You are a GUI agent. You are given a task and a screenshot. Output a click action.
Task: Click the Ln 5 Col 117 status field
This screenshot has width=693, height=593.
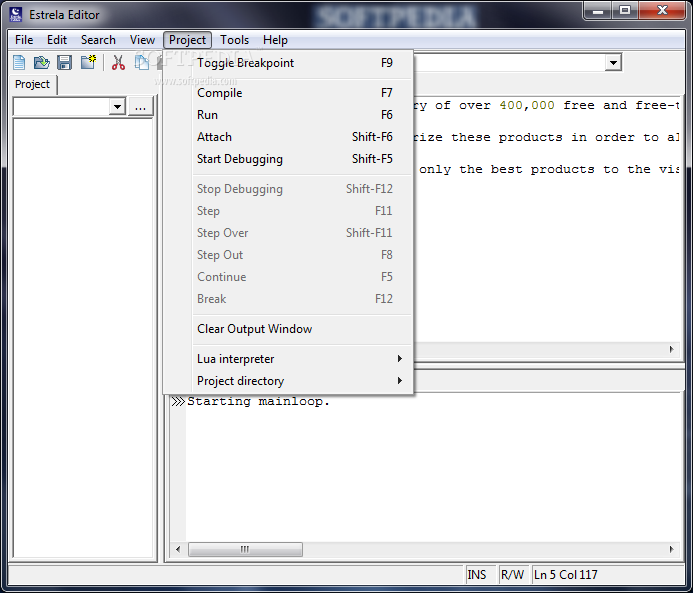pyautogui.click(x=608, y=575)
